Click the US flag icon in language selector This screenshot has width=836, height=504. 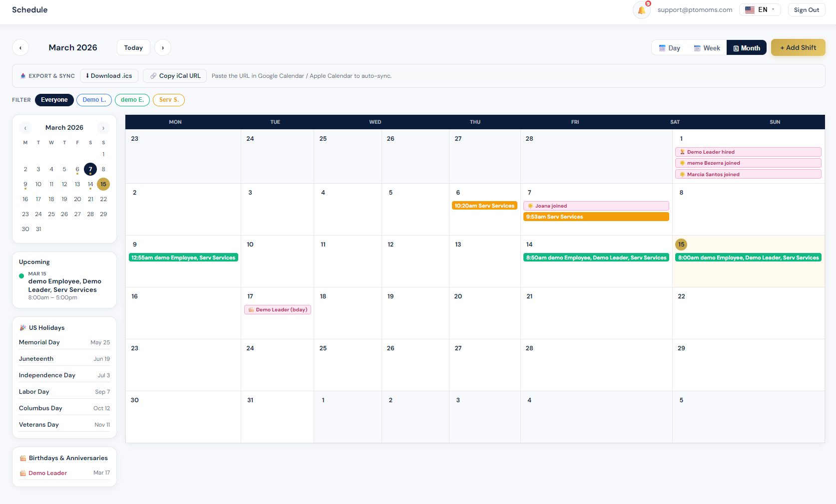[x=749, y=9]
